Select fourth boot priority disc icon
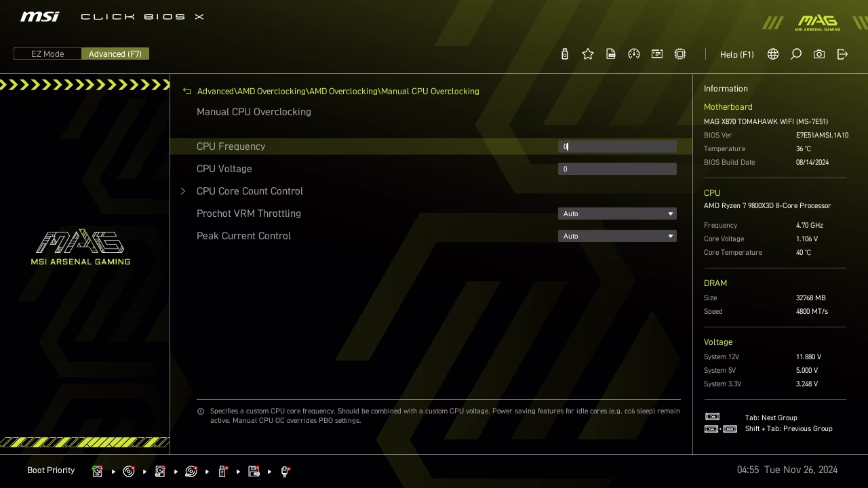The height and width of the screenshot is (488, 868). [x=191, y=471]
